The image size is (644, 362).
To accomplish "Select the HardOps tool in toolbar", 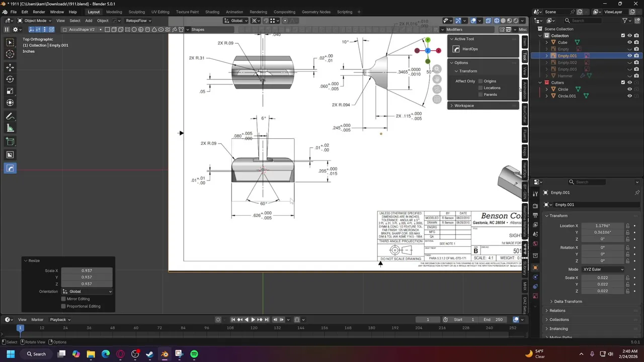I will click(x=10, y=168).
